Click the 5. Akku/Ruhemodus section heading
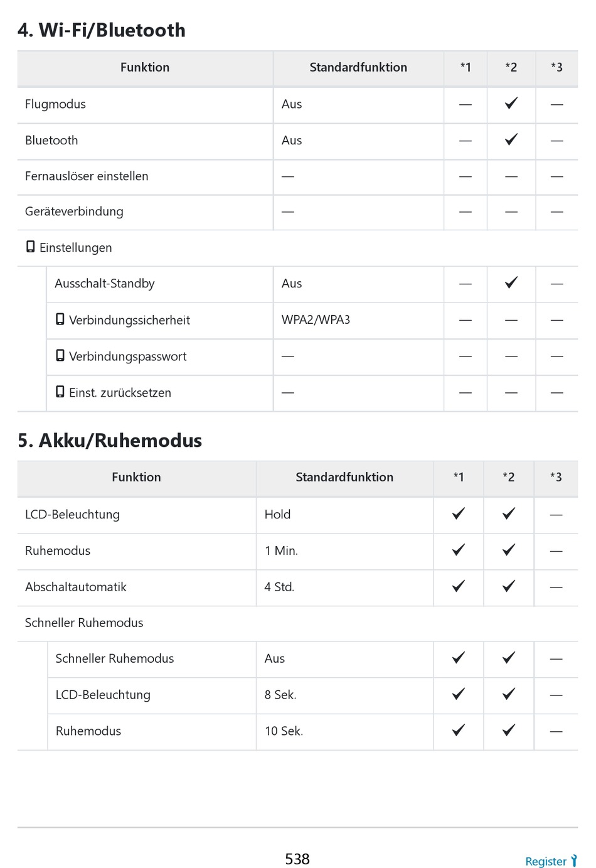Screen dimensions: 596x868 (x=110, y=441)
